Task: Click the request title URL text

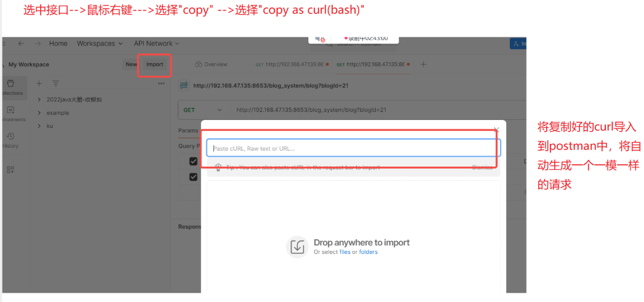Action: (x=271, y=85)
